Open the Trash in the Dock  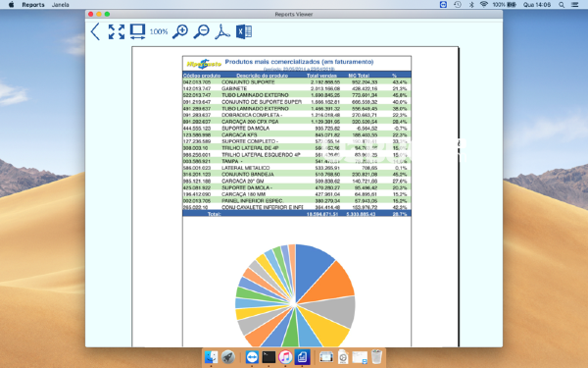point(376,357)
